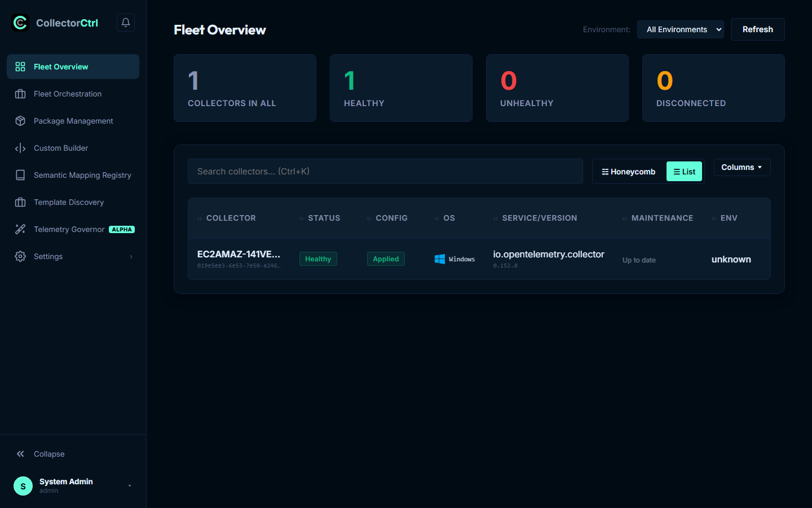Screen dimensions: 812x508
Task: Open Custom Builder page
Action: click(73, 148)
